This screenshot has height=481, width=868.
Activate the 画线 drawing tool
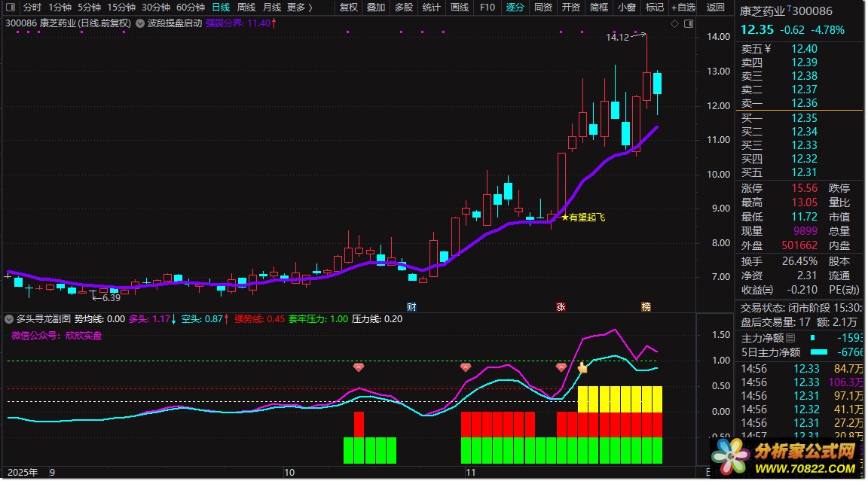tap(460, 8)
